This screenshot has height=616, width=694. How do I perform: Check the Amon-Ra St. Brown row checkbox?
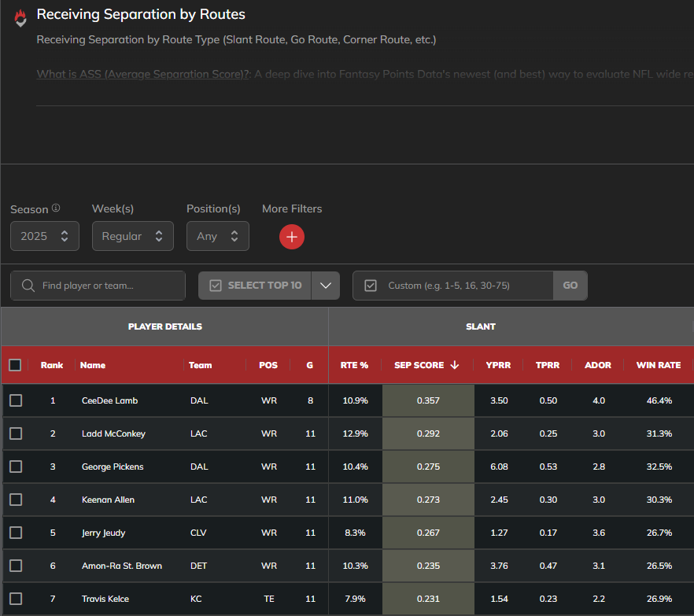coord(16,566)
